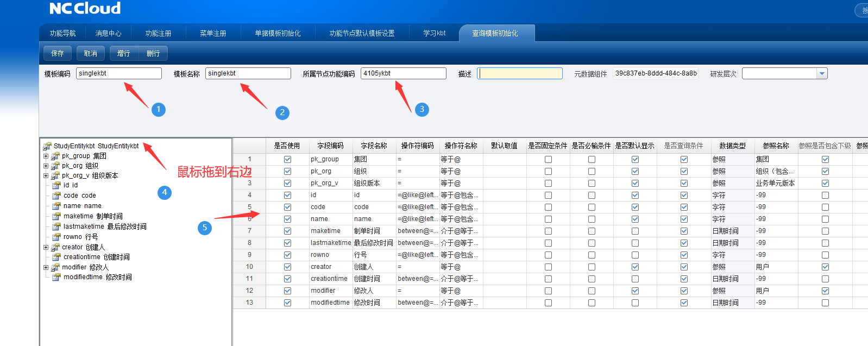868x346 pixels.
Task: Click the modifiedtime 修改时间 field icon
Action: [x=56, y=277]
